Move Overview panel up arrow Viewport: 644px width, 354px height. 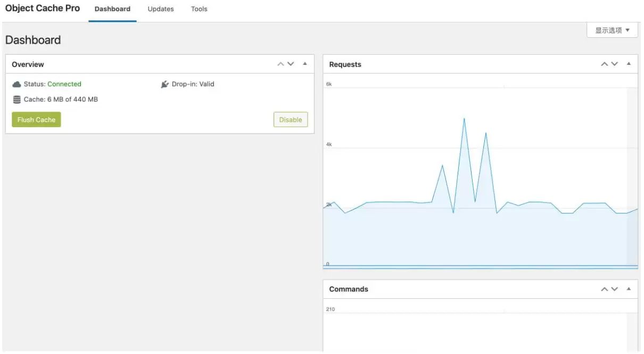tap(280, 64)
